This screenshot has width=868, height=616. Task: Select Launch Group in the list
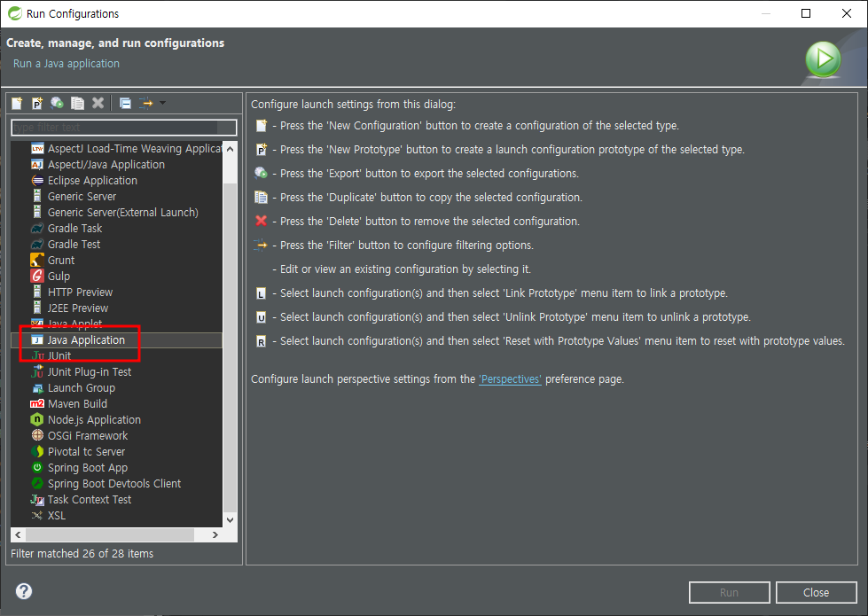(82, 388)
